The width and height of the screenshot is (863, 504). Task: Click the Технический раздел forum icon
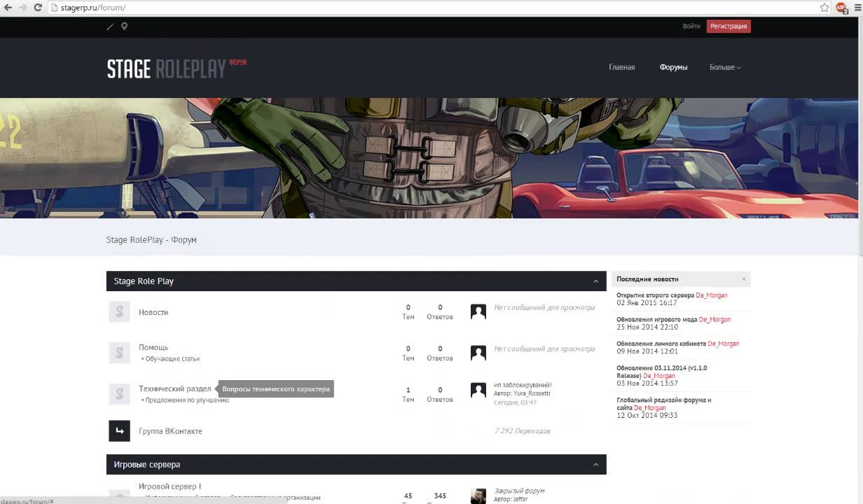pos(119,394)
